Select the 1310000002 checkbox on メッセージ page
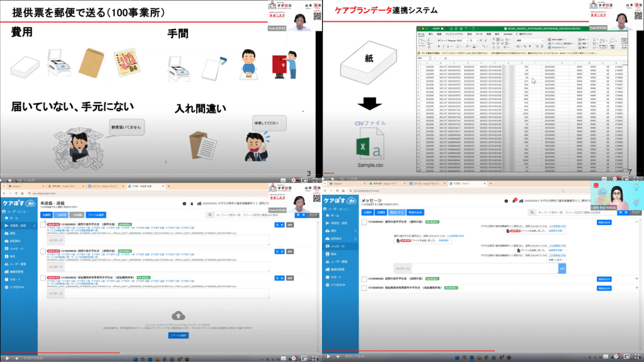The width and height of the screenshot is (644, 362). (364, 278)
